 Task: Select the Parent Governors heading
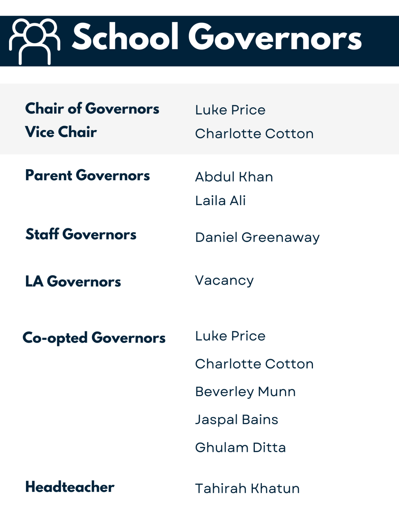[x=87, y=176]
